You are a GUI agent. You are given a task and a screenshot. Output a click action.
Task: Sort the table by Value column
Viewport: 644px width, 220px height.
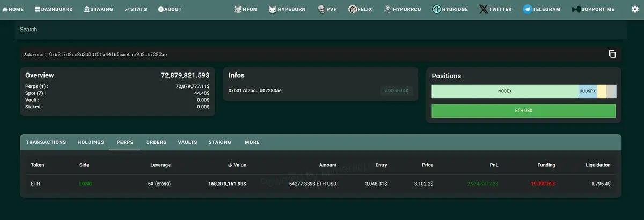(237, 165)
